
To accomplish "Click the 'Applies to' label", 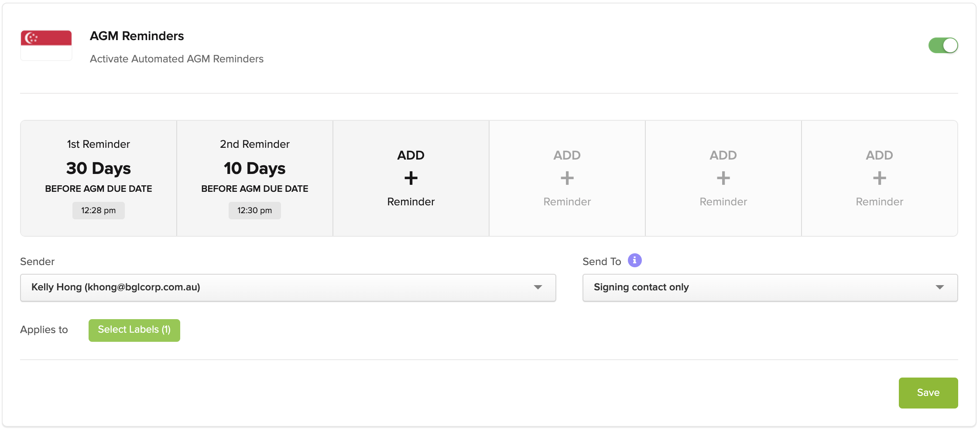I will (x=44, y=330).
